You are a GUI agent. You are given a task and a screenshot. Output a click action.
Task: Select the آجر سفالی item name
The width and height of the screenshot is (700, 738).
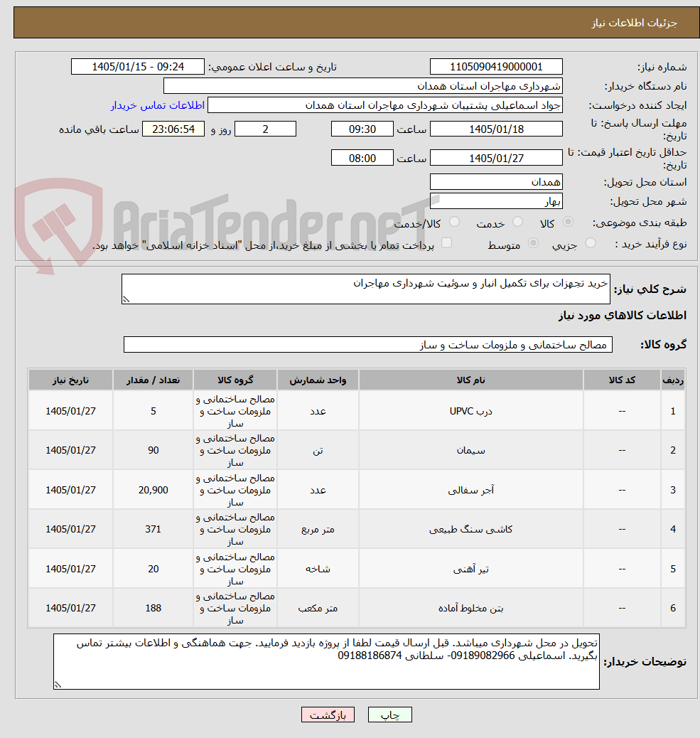[x=471, y=490]
